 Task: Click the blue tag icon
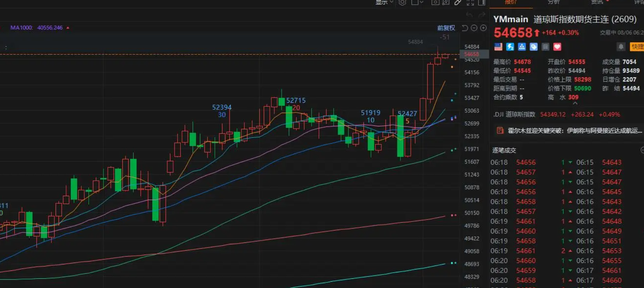click(x=534, y=47)
